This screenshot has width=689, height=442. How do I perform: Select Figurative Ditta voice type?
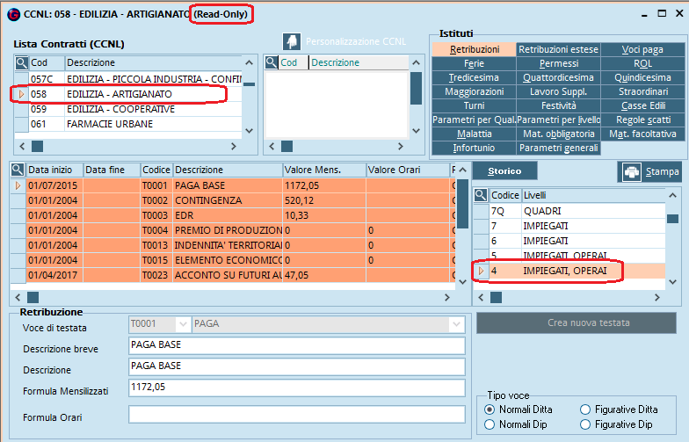click(585, 409)
